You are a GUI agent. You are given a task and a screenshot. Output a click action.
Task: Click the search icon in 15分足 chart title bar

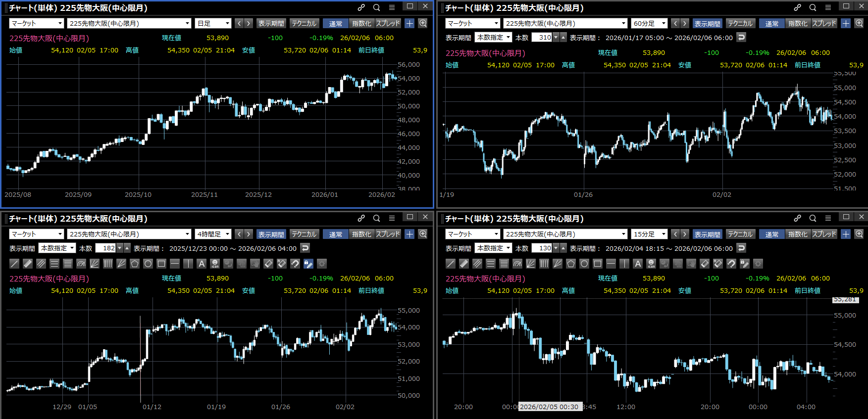click(813, 218)
